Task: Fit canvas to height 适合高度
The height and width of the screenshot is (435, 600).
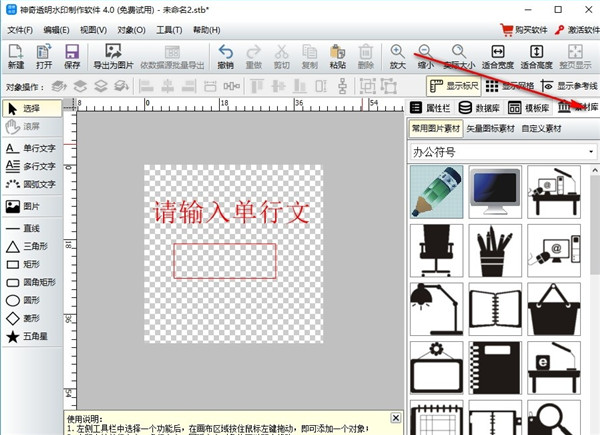Action: [x=536, y=56]
